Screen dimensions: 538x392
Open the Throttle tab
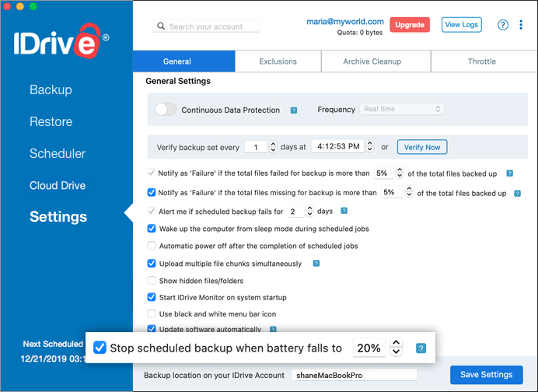pyautogui.click(x=484, y=61)
